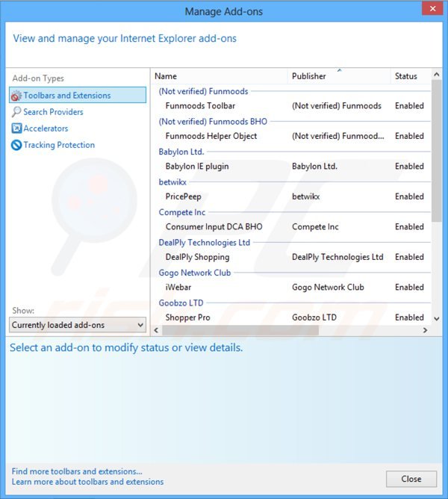Click Gogo Network Club publisher cell
The height and width of the screenshot is (499, 448).
[328, 287]
